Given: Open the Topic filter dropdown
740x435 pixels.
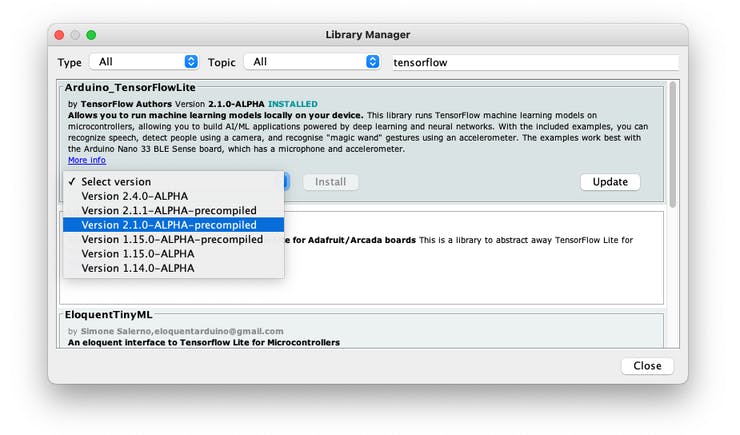Looking at the screenshot, I should (312, 62).
